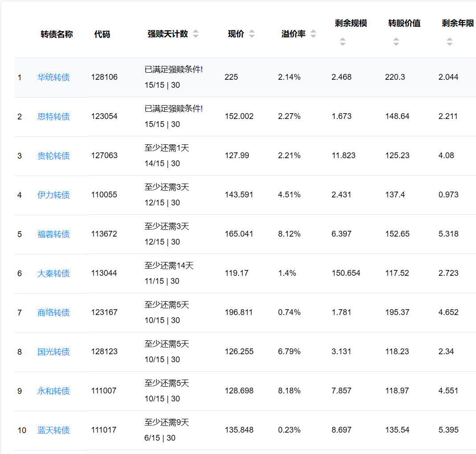Select the 伊力转债 link
The height and width of the screenshot is (454, 476).
[53, 195]
